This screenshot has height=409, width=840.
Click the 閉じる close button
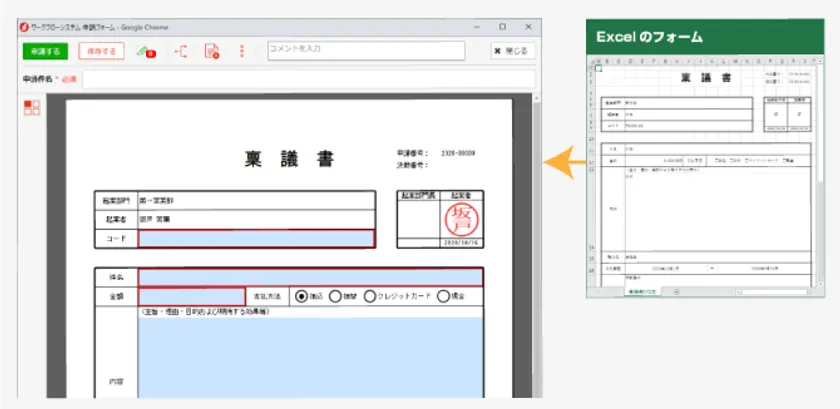[x=512, y=51]
